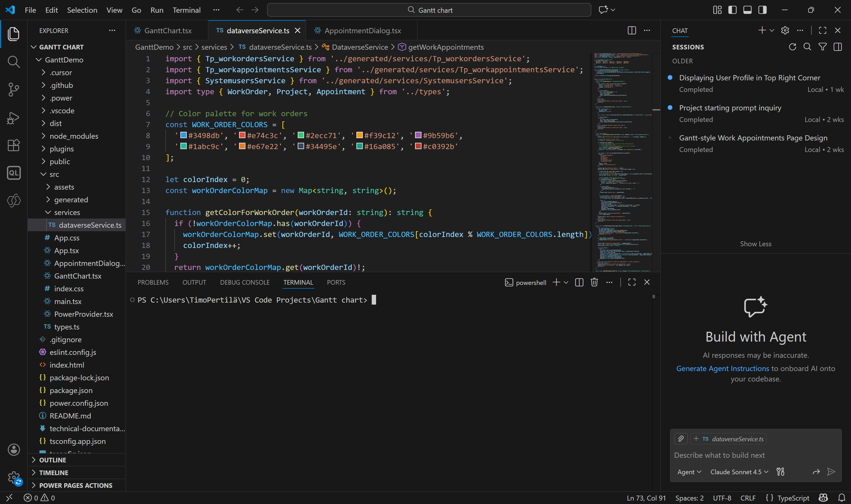Open the Run and Debug view
This screenshot has width=851, height=504.
[13, 118]
